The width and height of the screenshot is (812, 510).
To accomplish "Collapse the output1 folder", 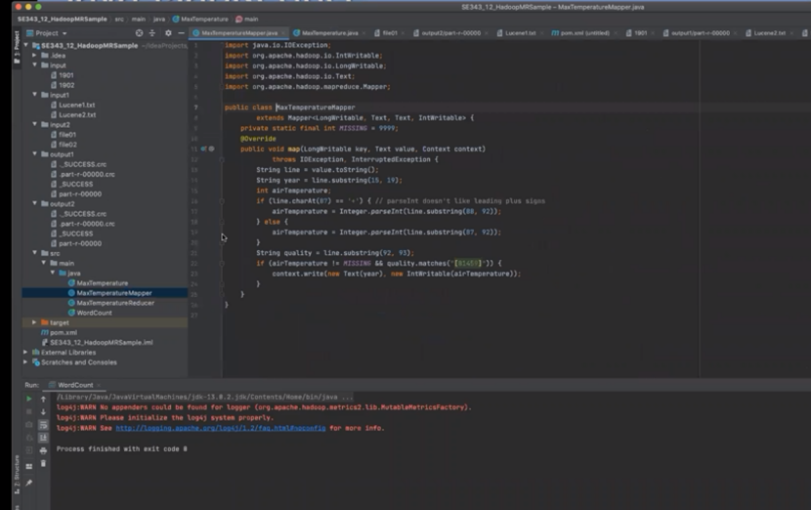I will pyautogui.click(x=35, y=153).
